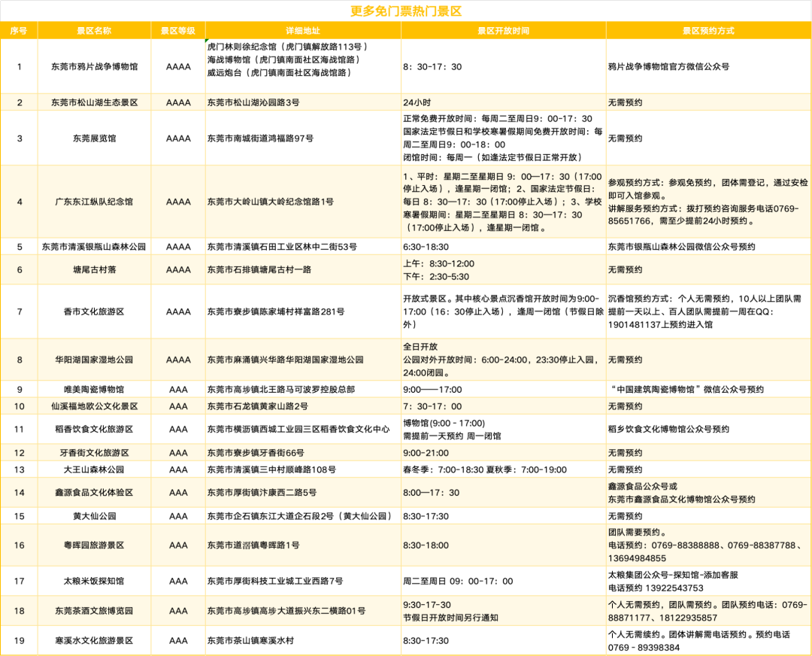Click the opening time 9:00——17:00
Viewport: 812px width, 656px height.
click(432, 389)
